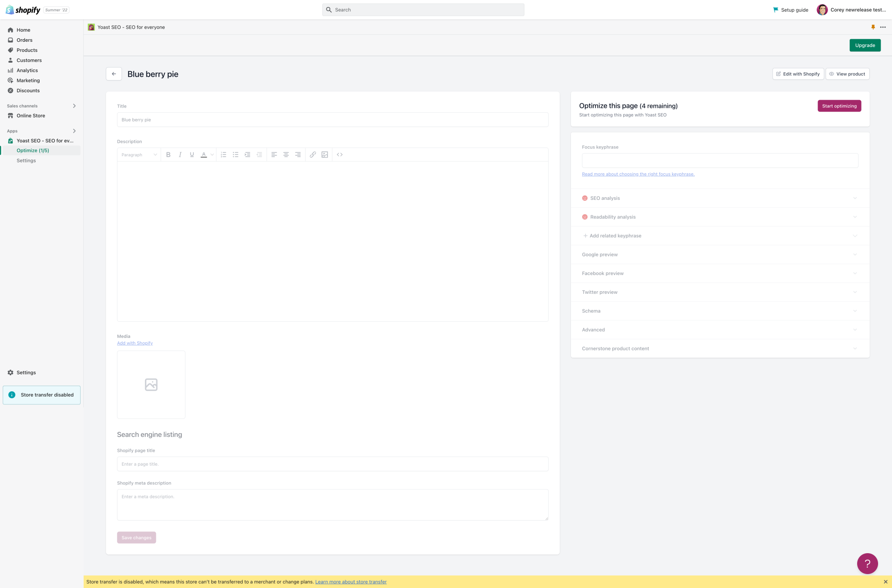892x588 pixels.
Task: Open the media image placeholder
Action: [x=151, y=385]
